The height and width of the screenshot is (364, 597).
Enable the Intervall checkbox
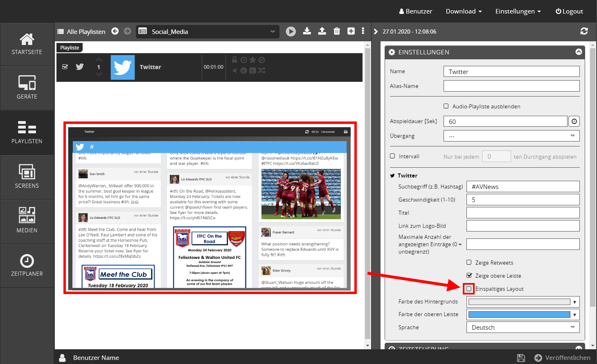[x=392, y=156]
